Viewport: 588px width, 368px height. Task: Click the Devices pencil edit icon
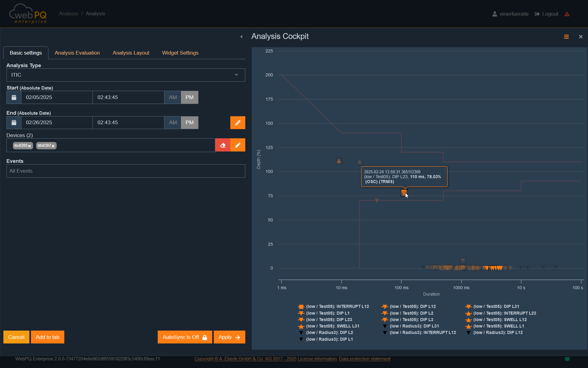pos(238,145)
